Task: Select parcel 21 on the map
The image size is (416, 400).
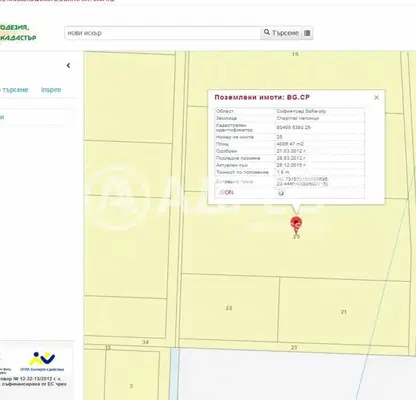Action: pos(344,312)
